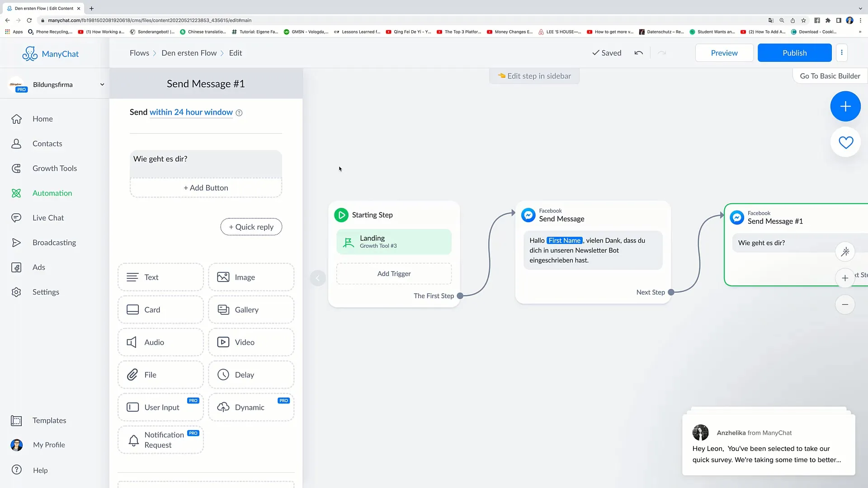
Task: Open Anzhelika's ManyChat survey message
Action: pos(768,445)
